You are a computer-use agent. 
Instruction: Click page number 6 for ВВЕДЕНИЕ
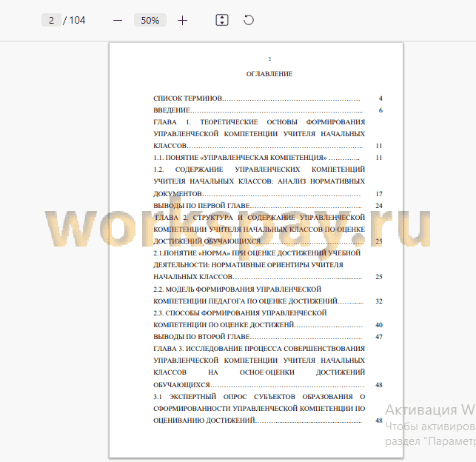coord(381,110)
